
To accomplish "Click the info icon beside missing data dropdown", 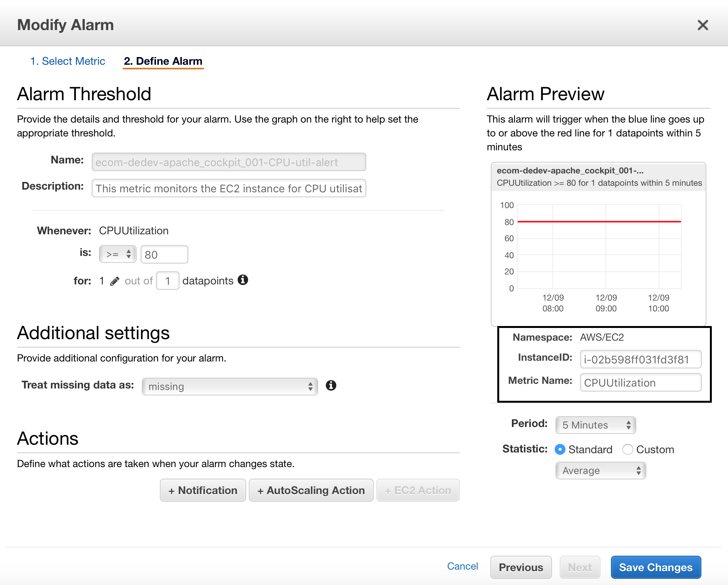I will pos(331,385).
